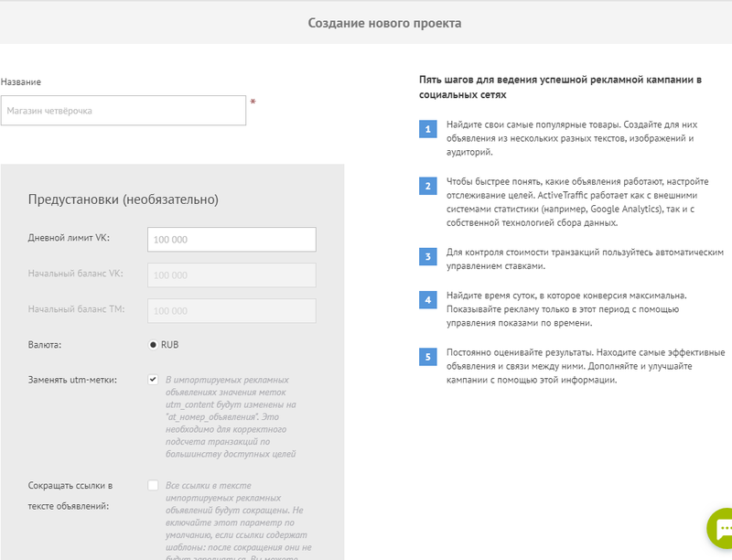Click the 'Предустановки (необязательно)' section heading

[x=124, y=199]
